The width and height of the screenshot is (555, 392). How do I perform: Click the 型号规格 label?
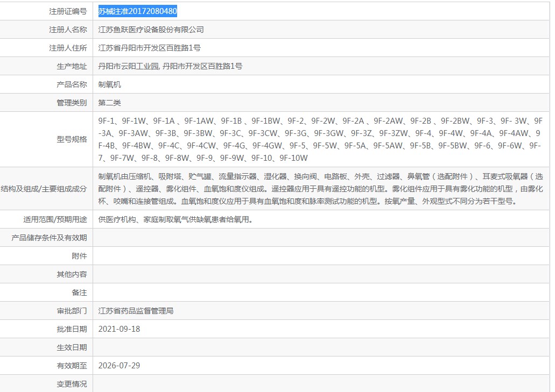pos(72,139)
